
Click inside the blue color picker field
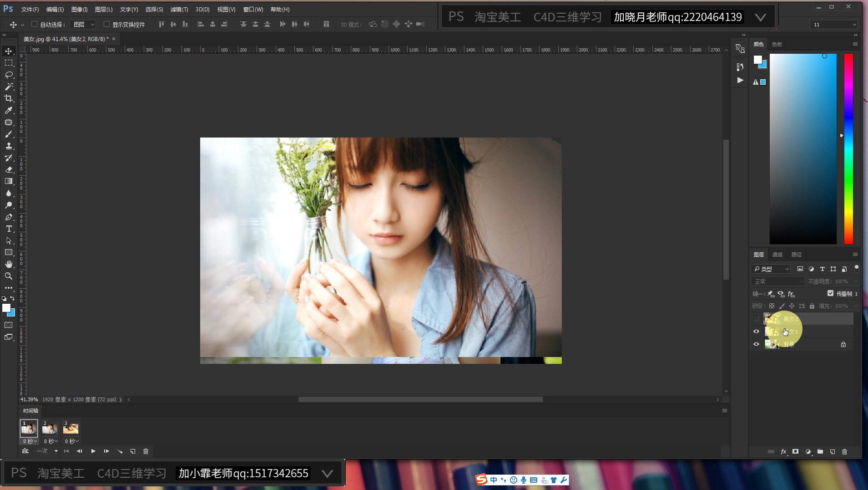803,149
